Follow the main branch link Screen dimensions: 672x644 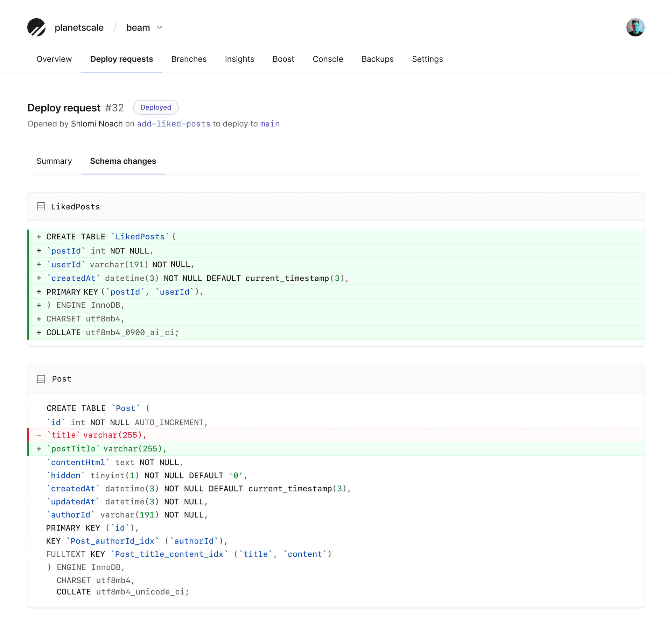coord(270,124)
